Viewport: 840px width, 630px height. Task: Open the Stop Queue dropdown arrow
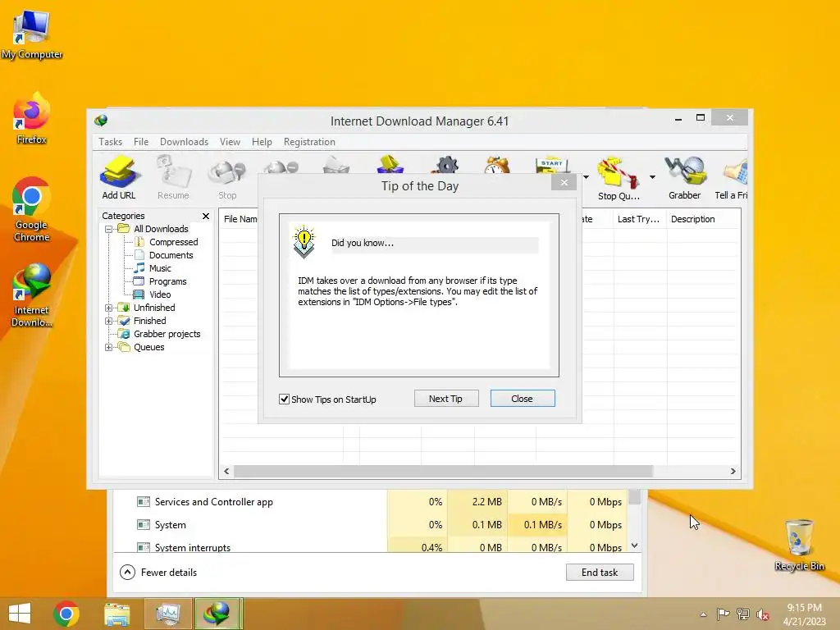pos(652,177)
